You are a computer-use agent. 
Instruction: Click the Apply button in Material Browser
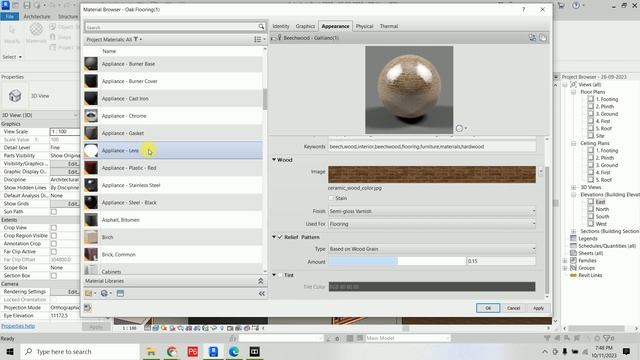pyautogui.click(x=538, y=308)
